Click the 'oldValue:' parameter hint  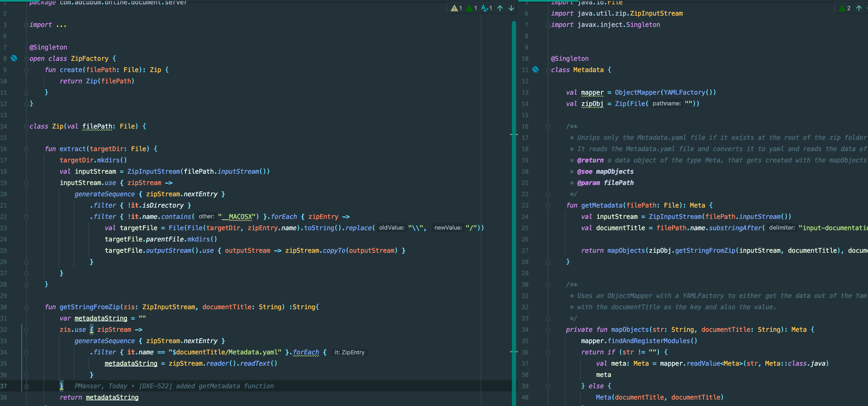point(392,228)
